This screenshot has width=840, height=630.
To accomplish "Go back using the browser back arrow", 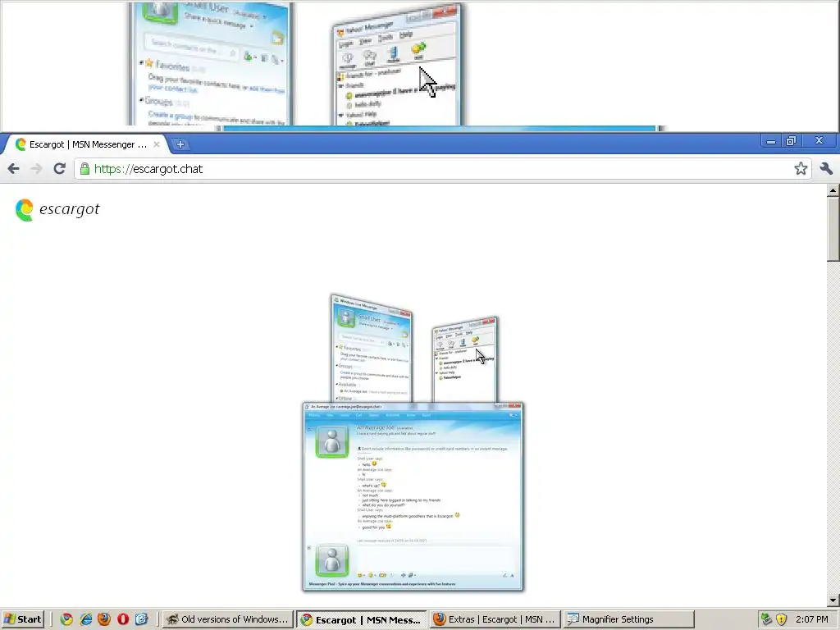I will [x=14, y=169].
